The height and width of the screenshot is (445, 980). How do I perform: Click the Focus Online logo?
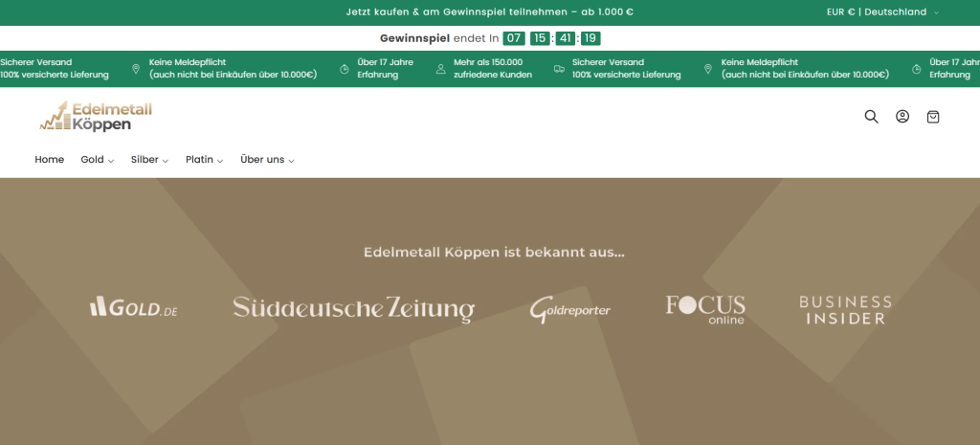[705, 308]
